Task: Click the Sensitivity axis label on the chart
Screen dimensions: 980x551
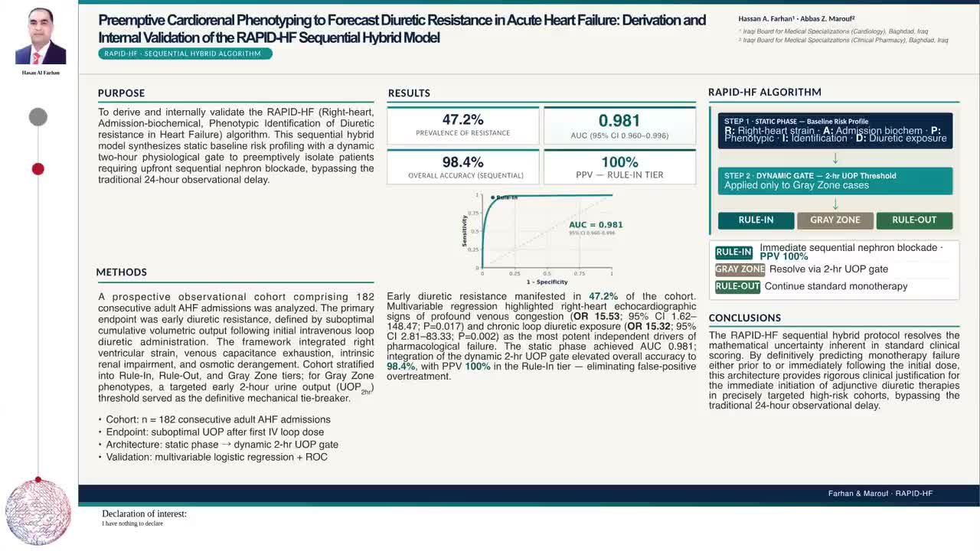Action: [464, 230]
